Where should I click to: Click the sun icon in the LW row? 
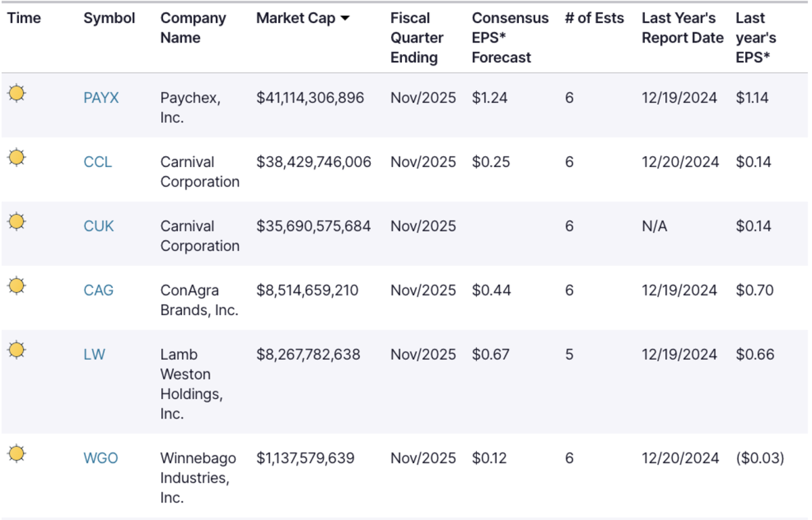[x=17, y=350]
